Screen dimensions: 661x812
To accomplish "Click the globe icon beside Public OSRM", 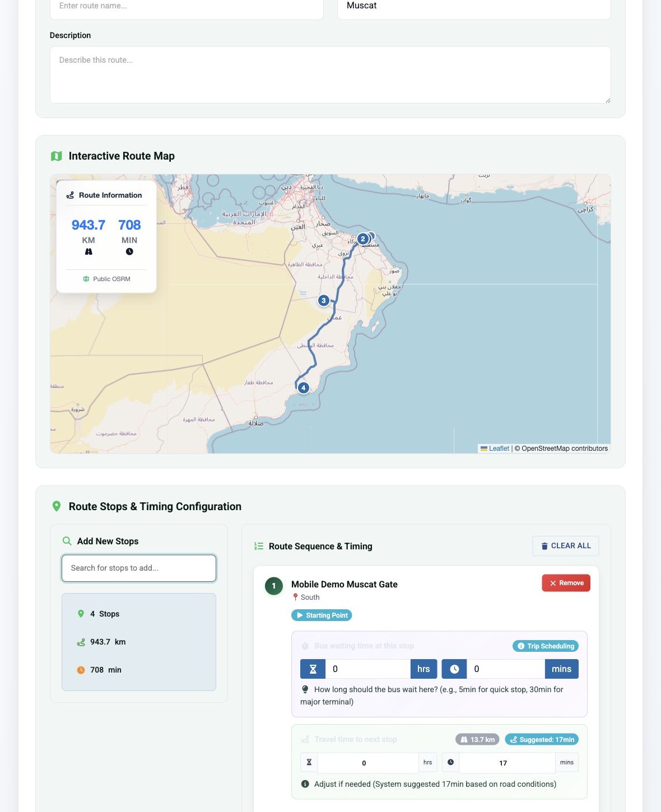I will click(86, 279).
